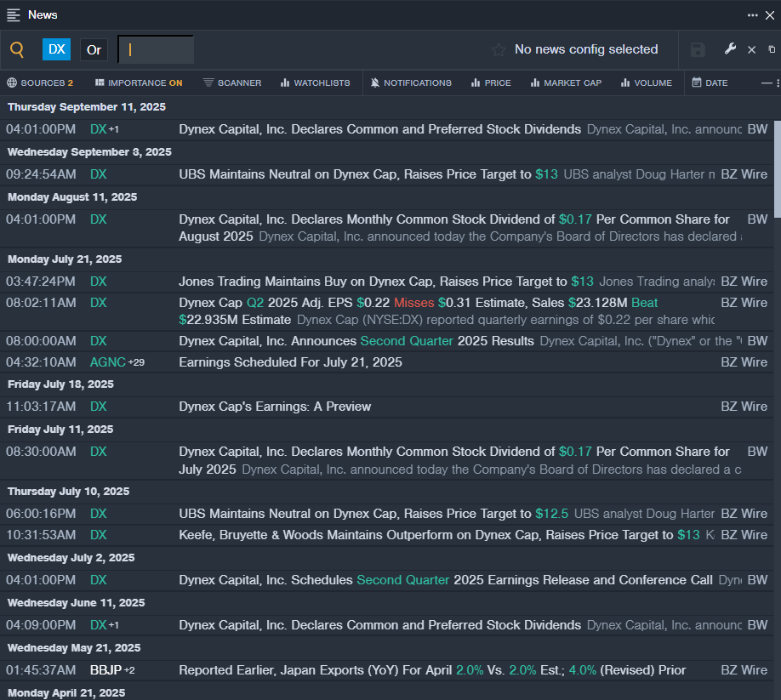This screenshot has width=781, height=700.
Task: Toggle the Or search operator
Action: coord(94,49)
